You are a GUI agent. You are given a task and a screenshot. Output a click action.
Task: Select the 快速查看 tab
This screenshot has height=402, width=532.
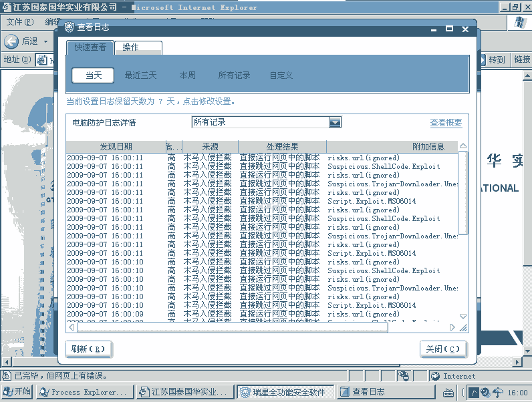[90, 47]
